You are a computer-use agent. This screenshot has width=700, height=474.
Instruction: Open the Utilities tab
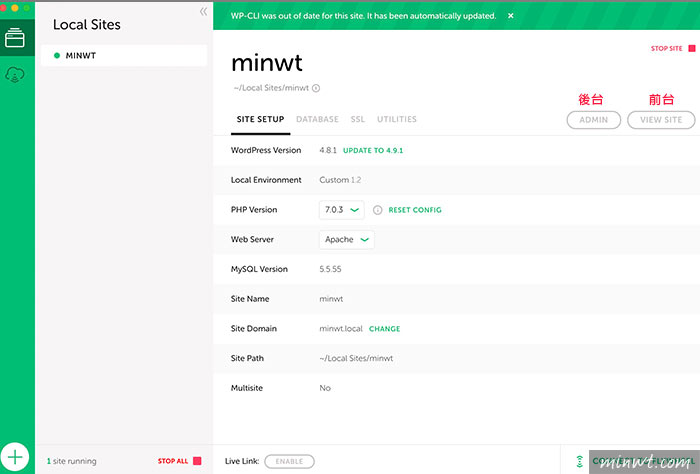[x=396, y=119]
